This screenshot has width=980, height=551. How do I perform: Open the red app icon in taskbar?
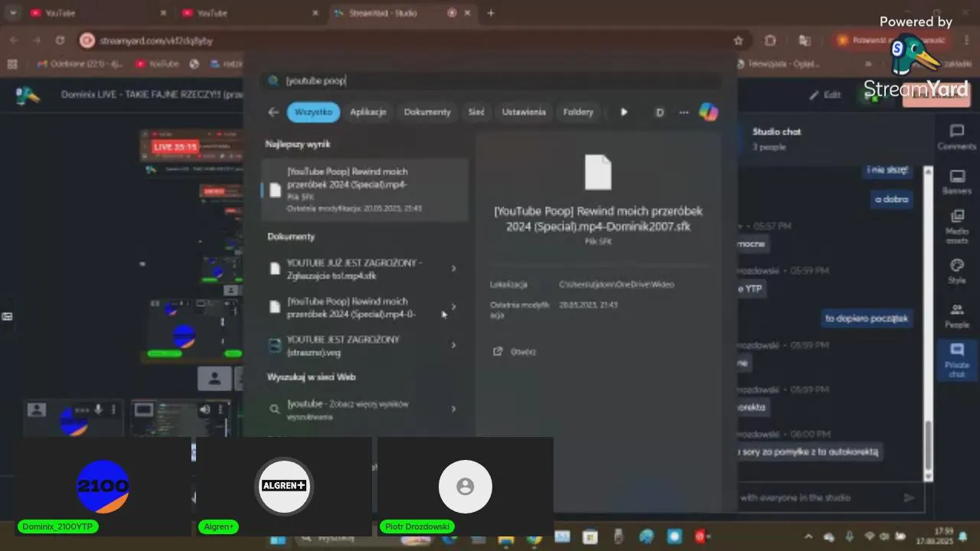tap(701, 537)
